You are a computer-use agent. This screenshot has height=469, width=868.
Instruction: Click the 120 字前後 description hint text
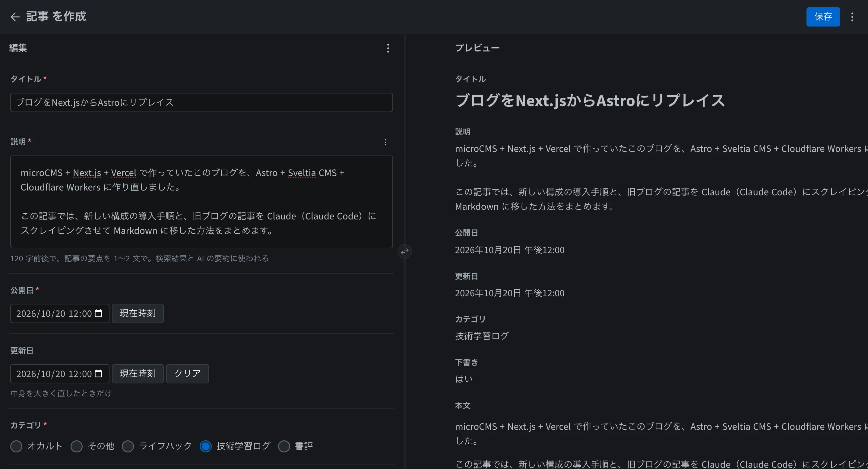tap(140, 258)
